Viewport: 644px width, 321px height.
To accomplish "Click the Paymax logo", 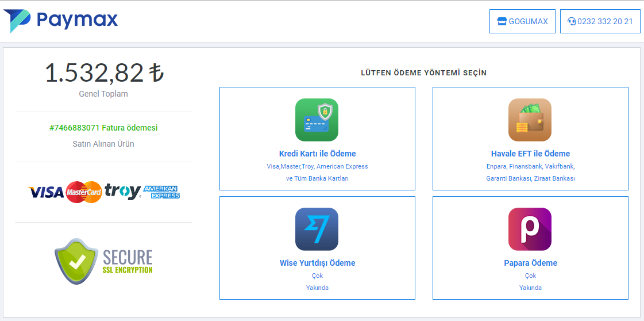I will 61,21.
